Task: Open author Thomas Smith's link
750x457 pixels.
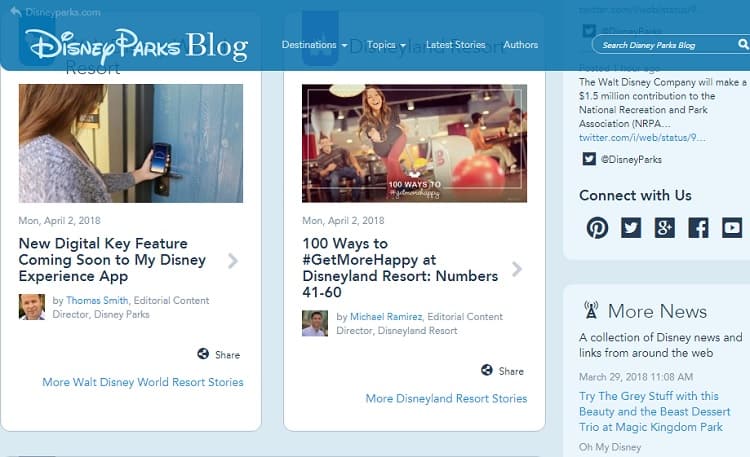Action: [97, 301]
